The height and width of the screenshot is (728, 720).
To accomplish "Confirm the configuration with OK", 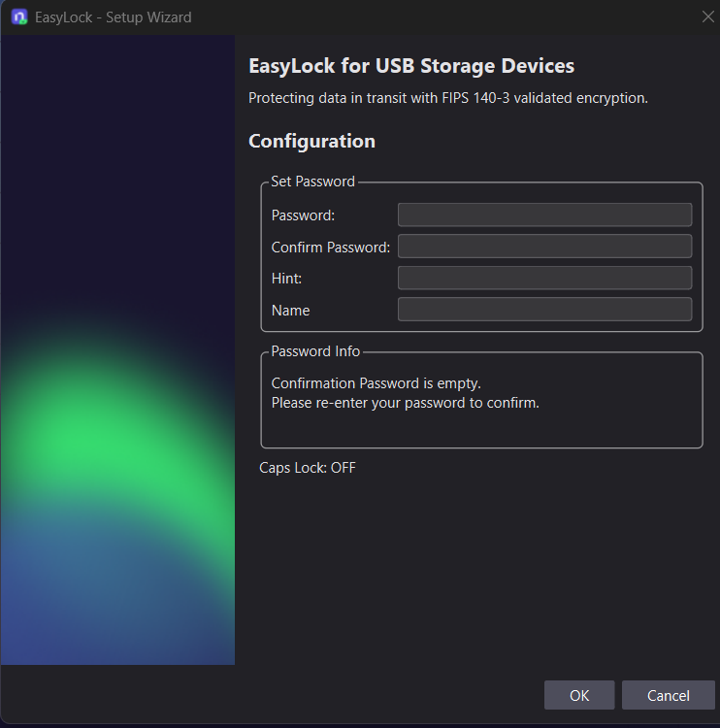I will [579, 695].
